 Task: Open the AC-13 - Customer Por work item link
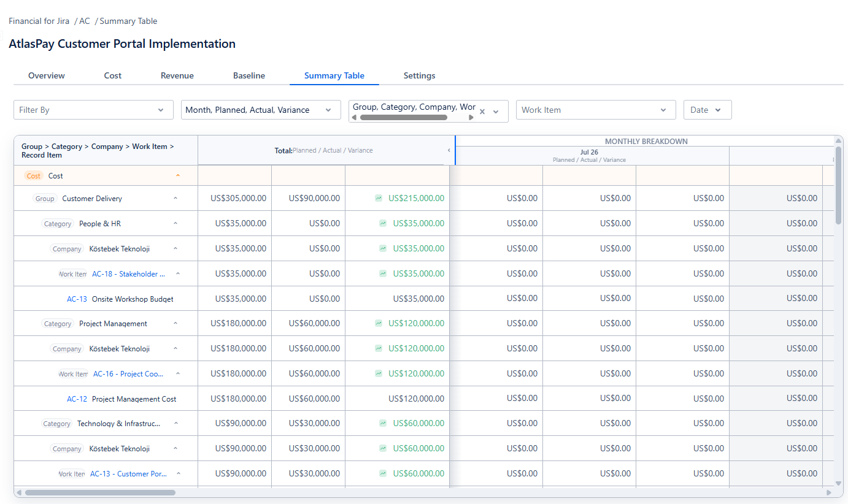coord(129,474)
